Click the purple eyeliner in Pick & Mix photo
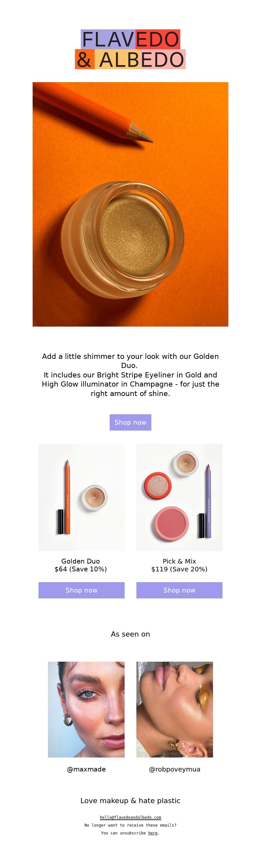The height and width of the screenshot is (868, 261). click(x=208, y=501)
